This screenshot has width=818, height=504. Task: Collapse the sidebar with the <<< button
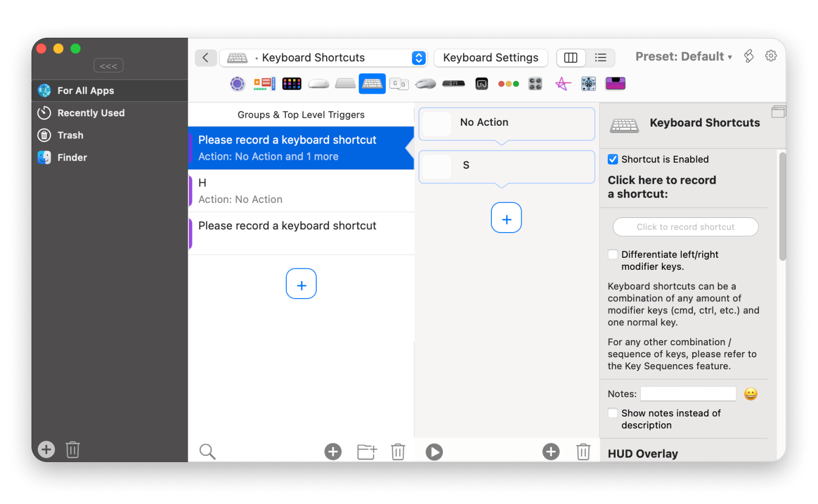click(109, 66)
